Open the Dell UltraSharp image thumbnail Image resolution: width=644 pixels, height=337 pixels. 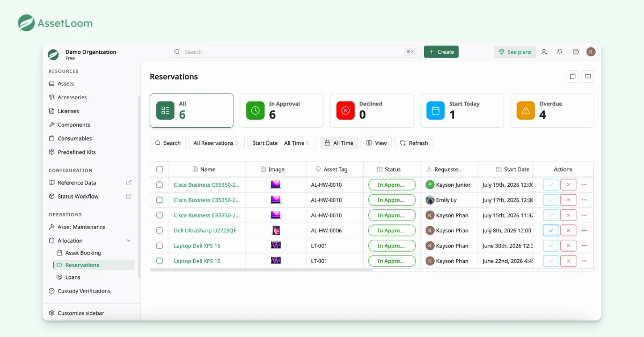tap(276, 230)
